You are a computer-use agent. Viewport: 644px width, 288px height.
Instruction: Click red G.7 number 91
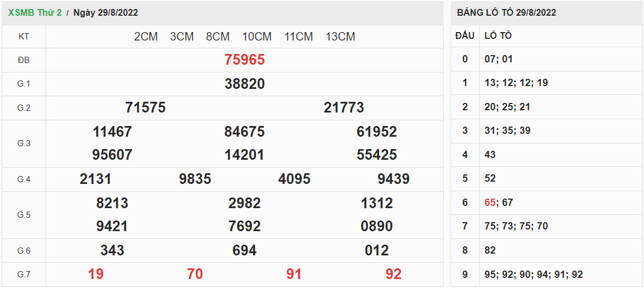[294, 274]
